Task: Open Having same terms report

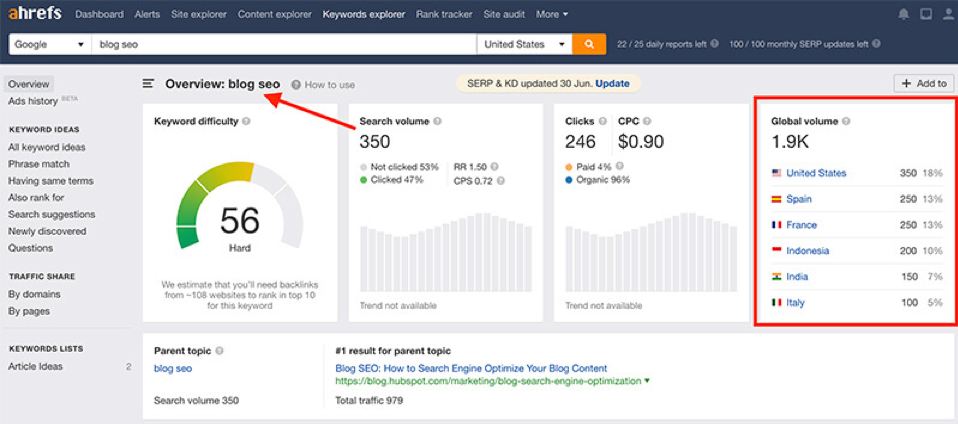Action: tap(51, 181)
